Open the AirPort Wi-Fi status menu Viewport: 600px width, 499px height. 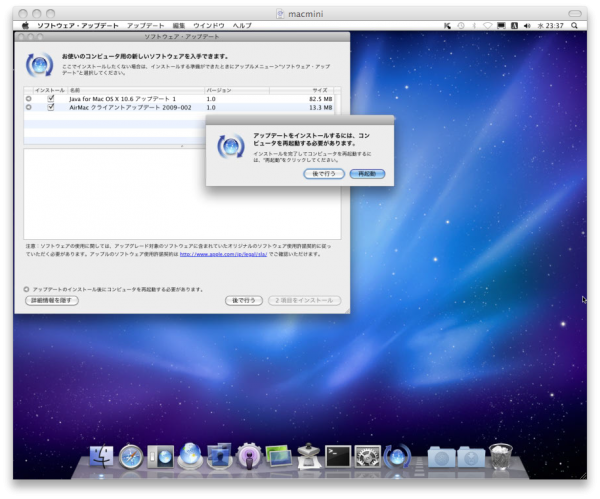(488, 26)
